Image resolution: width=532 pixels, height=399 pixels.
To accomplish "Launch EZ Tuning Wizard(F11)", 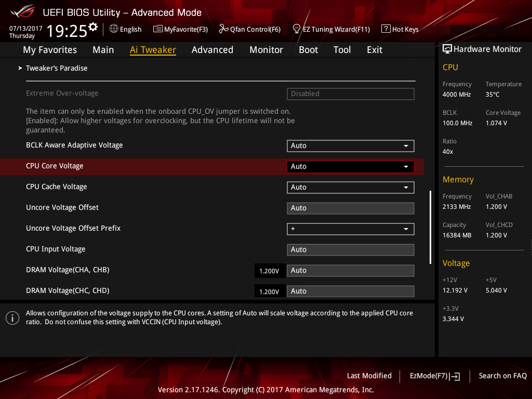I will click(x=331, y=29).
